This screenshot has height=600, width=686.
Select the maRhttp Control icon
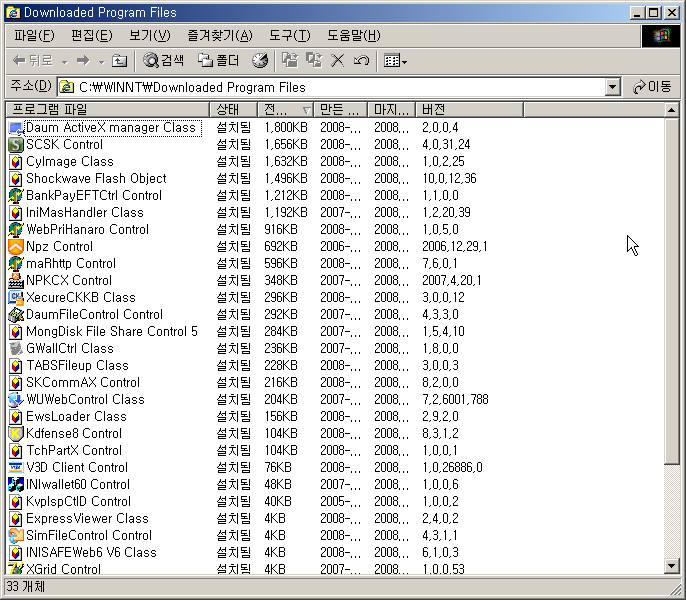(x=16, y=264)
